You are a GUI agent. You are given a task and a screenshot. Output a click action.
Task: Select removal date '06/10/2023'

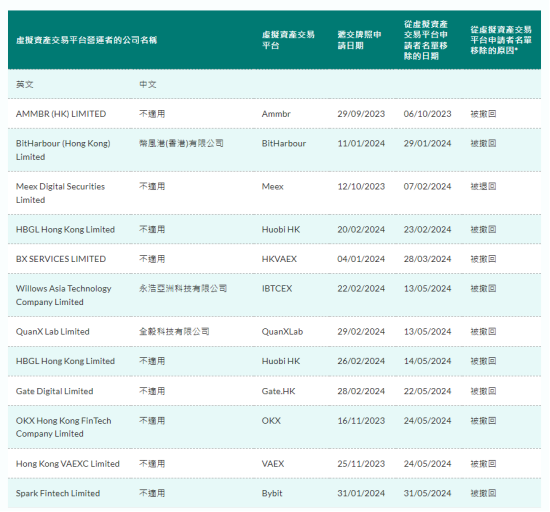[427, 114]
